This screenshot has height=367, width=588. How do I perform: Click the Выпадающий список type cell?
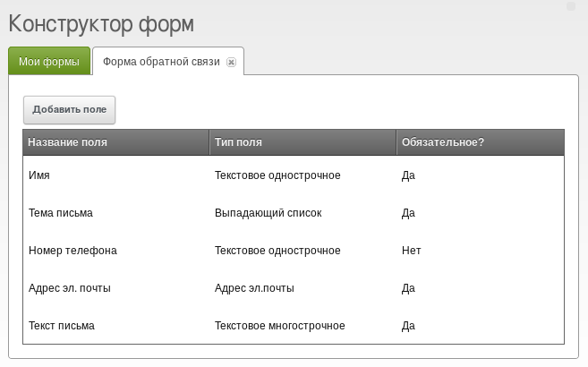[268, 213]
